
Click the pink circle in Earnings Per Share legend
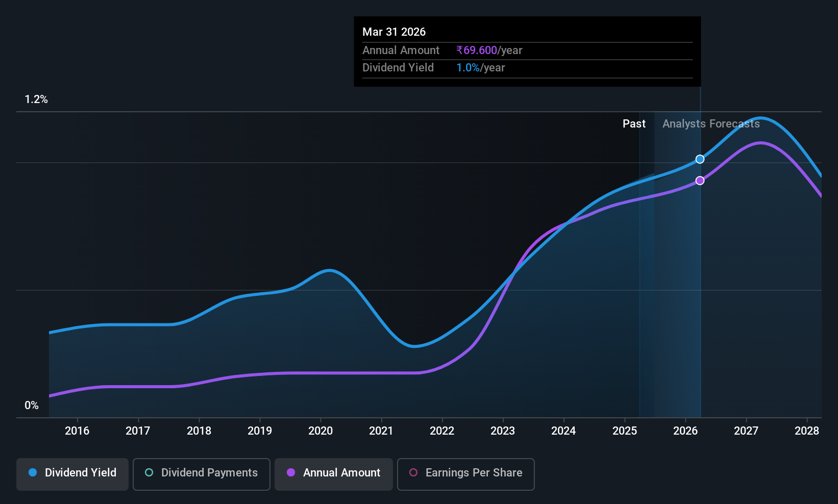point(413,472)
